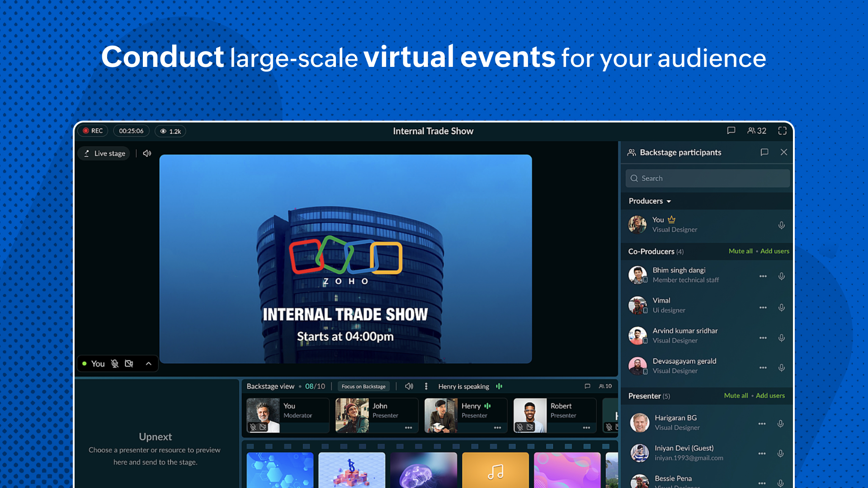Click Focus on Backstage toggle button
This screenshot has height=488, width=868.
[363, 386]
